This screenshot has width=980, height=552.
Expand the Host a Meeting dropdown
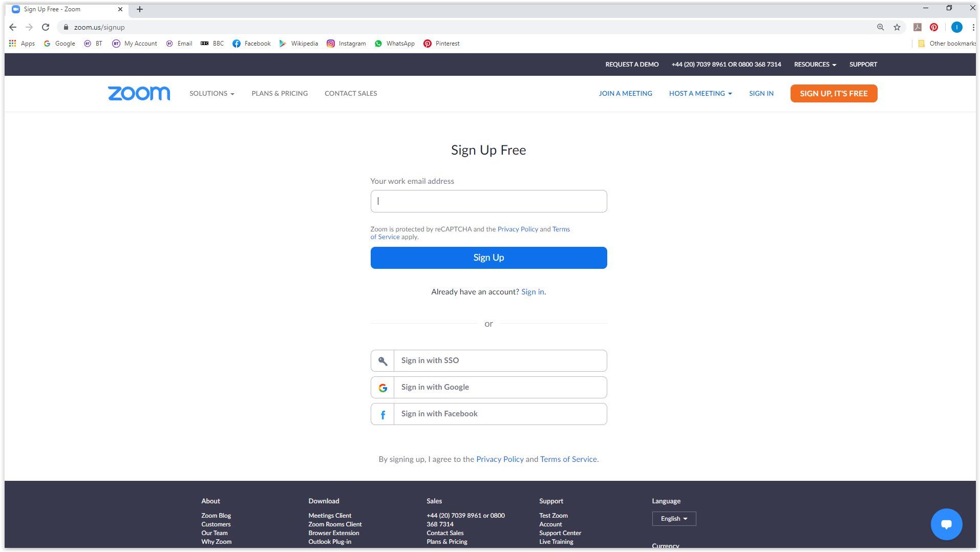pyautogui.click(x=700, y=93)
